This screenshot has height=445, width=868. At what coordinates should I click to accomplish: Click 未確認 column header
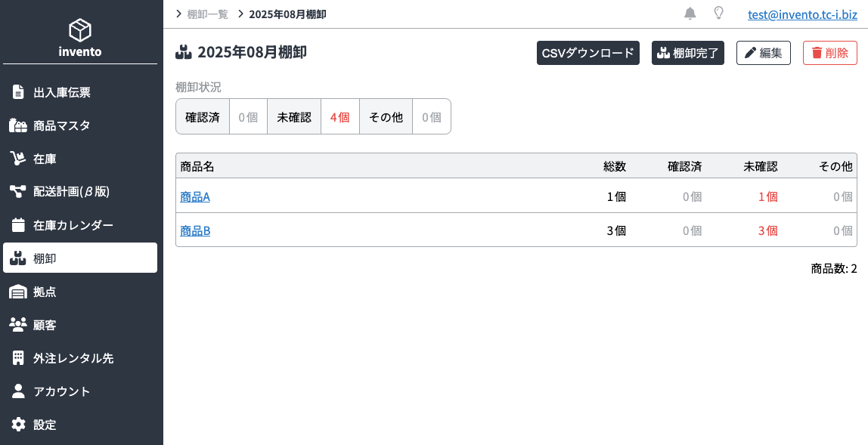click(x=760, y=166)
